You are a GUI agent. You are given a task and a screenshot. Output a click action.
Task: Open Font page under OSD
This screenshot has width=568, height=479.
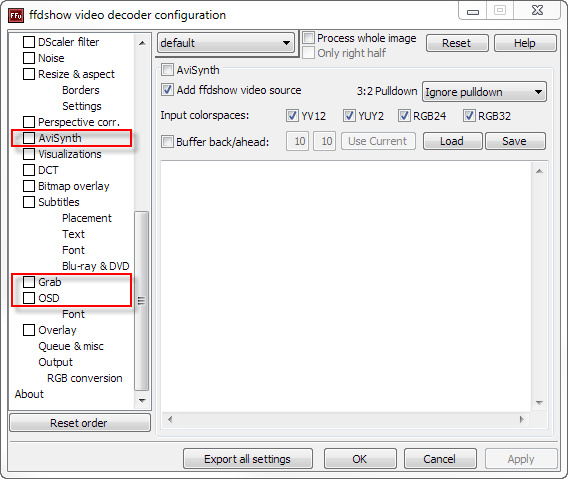coord(73,314)
